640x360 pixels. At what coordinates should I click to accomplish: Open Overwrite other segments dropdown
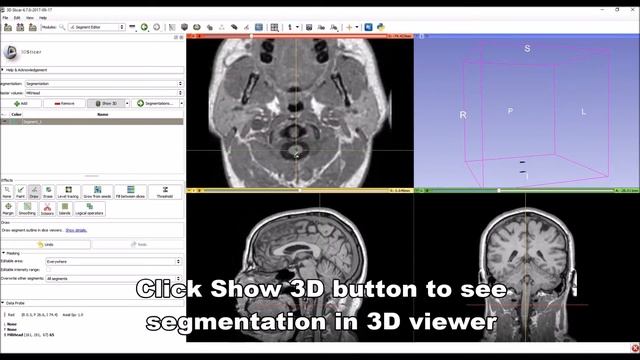coord(113,278)
